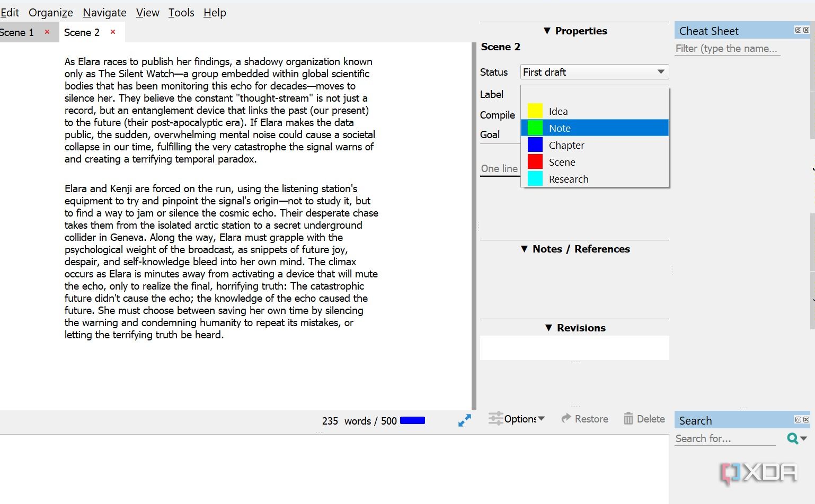Switch to the Scene 1 tab
The height and width of the screenshot is (504, 815).
tap(17, 32)
